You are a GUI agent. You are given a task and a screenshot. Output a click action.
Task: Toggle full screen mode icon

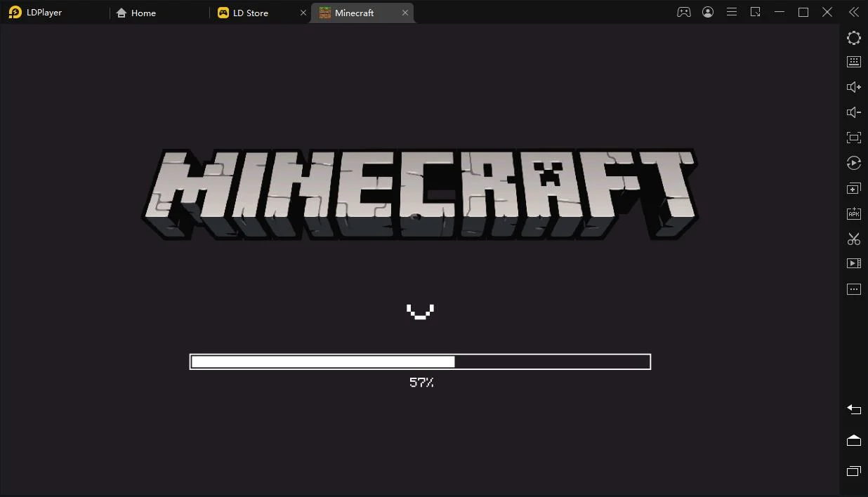tap(854, 138)
